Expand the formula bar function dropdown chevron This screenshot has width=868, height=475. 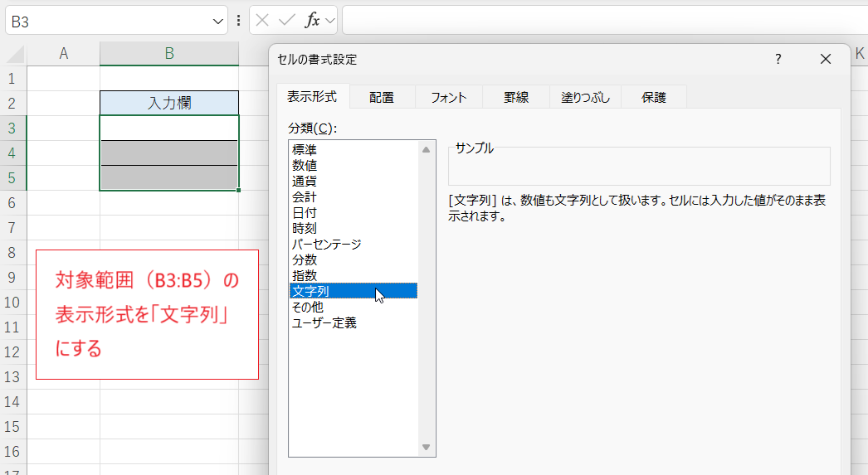tap(330, 21)
